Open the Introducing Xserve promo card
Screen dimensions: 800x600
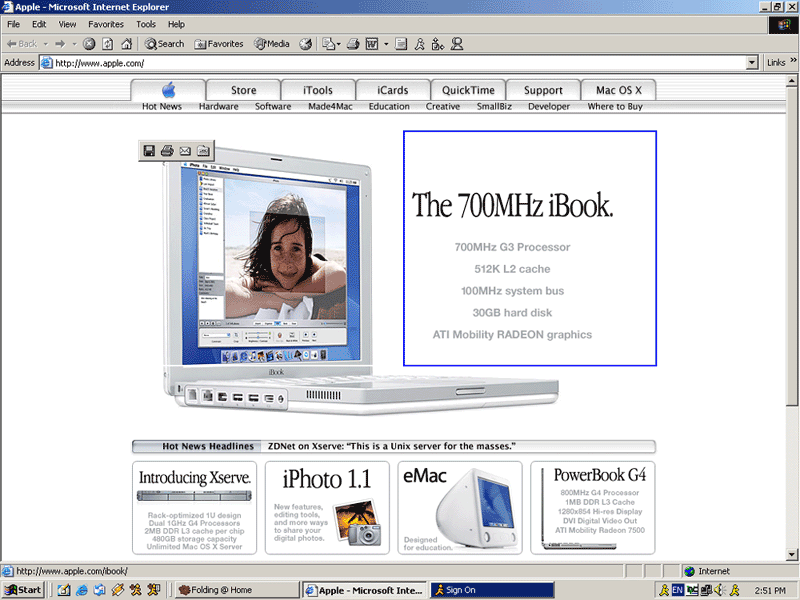(x=194, y=508)
